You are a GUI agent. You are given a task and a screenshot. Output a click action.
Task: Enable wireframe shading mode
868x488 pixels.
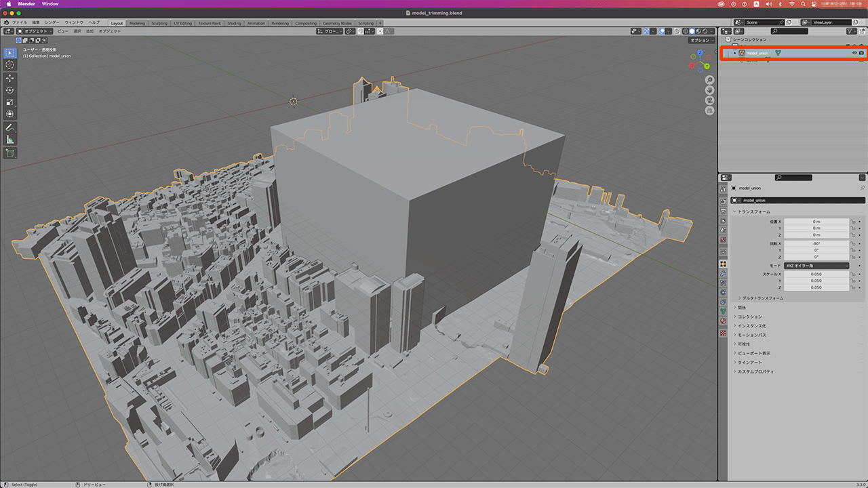[686, 31]
